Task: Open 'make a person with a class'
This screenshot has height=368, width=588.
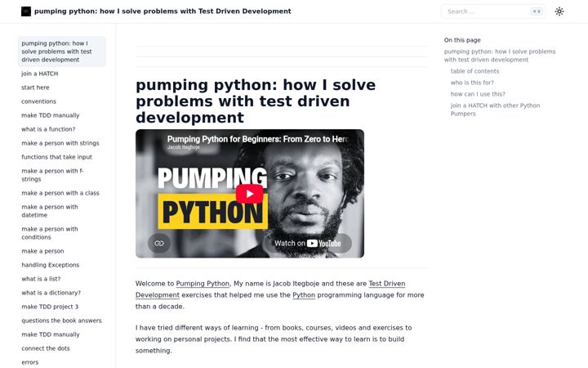Action: coord(60,193)
